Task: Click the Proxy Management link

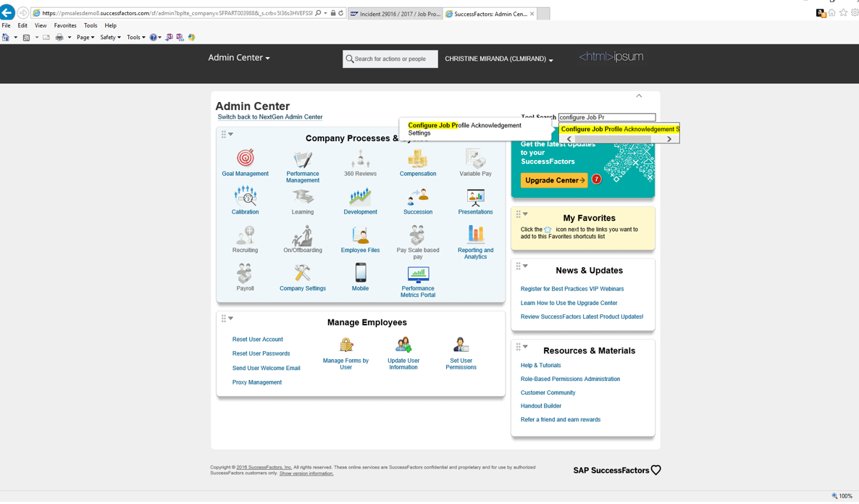Action: (257, 382)
